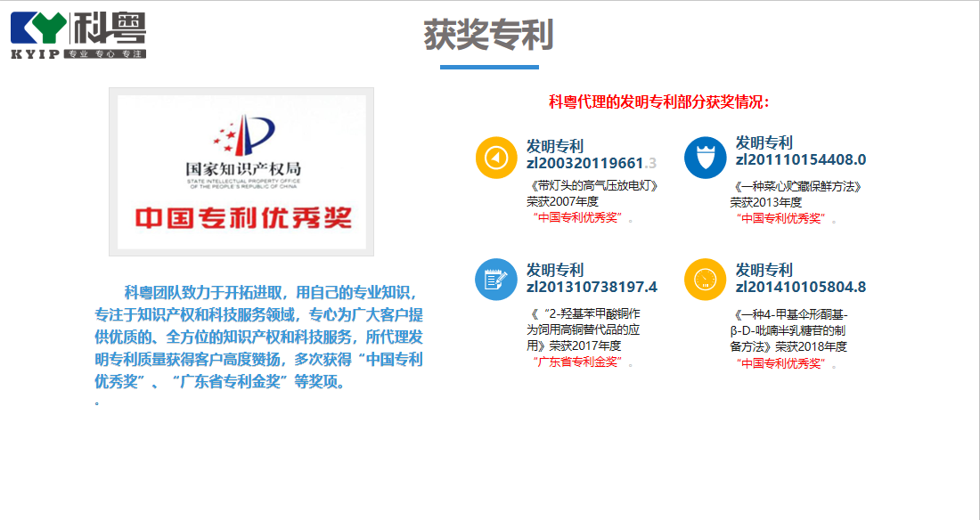
Task: Open the 国家知识产权局 award certificate image
Action: point(241,172)
